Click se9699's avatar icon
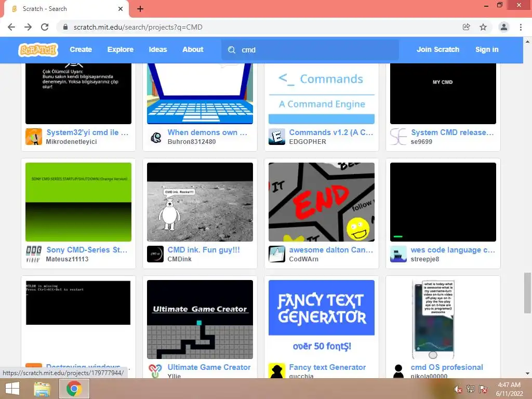Viewport: 532px width, 399px height. point(398,137)
